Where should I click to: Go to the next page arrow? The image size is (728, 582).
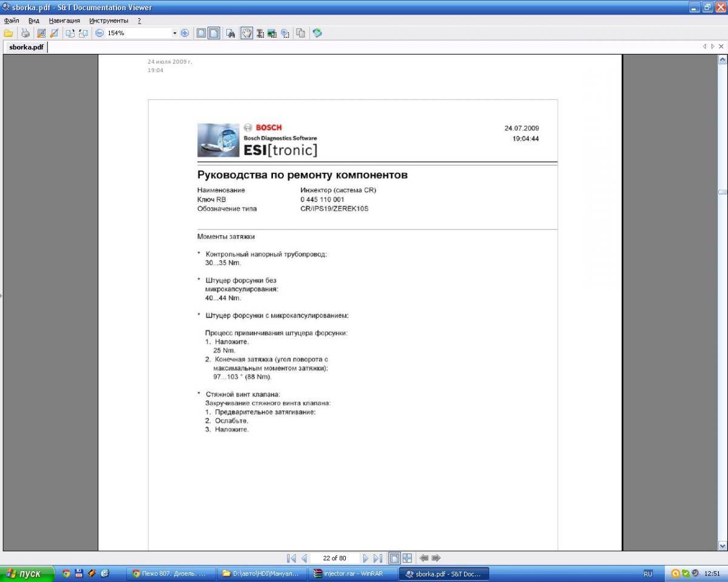(x=366, y=558)
